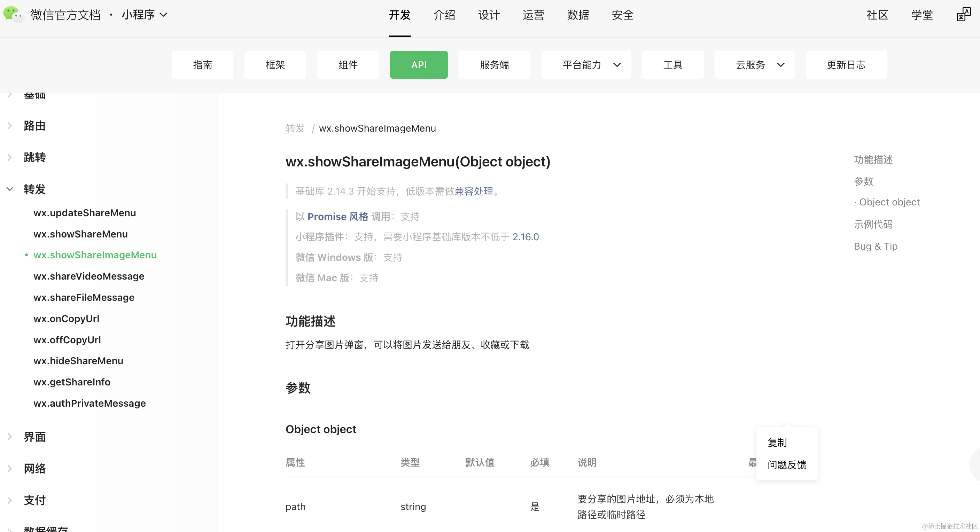Click the WeChat logo icon
980x532 pixels.
coord(13,15)
